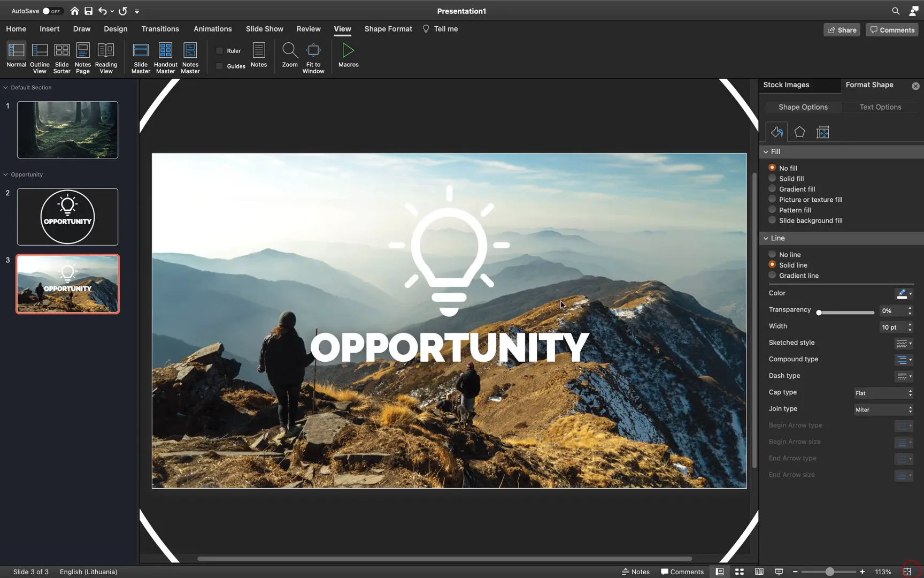This screenshot has height=578, width=924.
Task: Toggle Notes in the status bar
Action: coord(635,572)
